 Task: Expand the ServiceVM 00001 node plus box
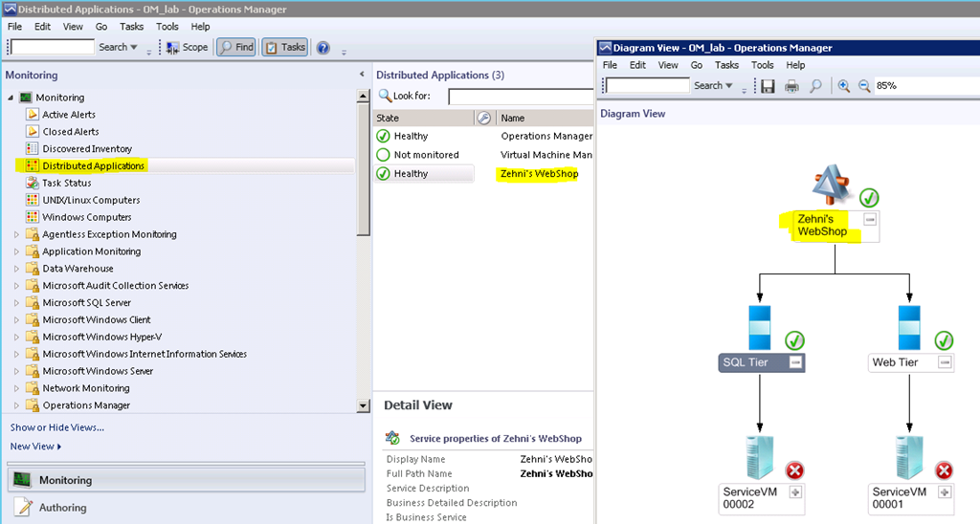click(945, 491)
